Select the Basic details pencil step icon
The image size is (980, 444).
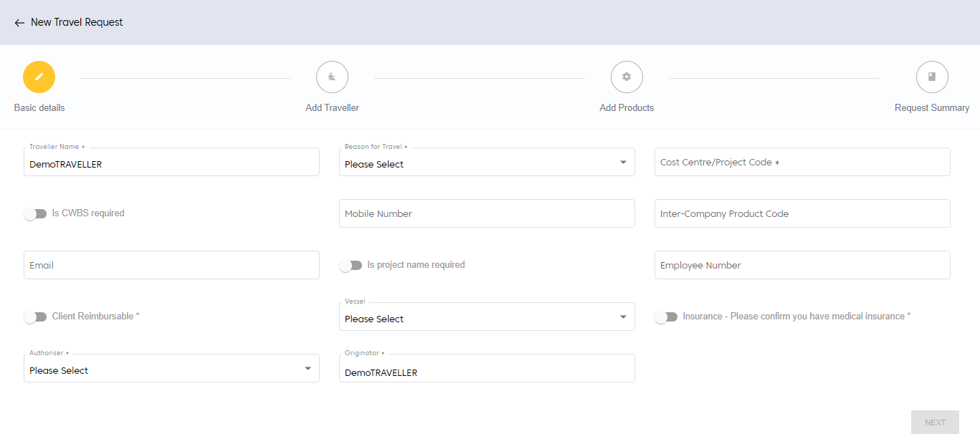[39, 77]
